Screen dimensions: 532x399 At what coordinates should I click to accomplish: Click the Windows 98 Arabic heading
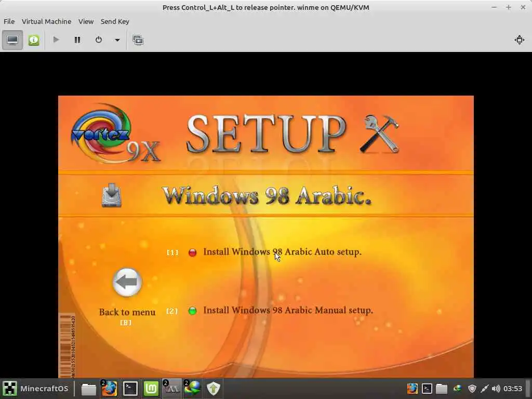click(267, 196)
